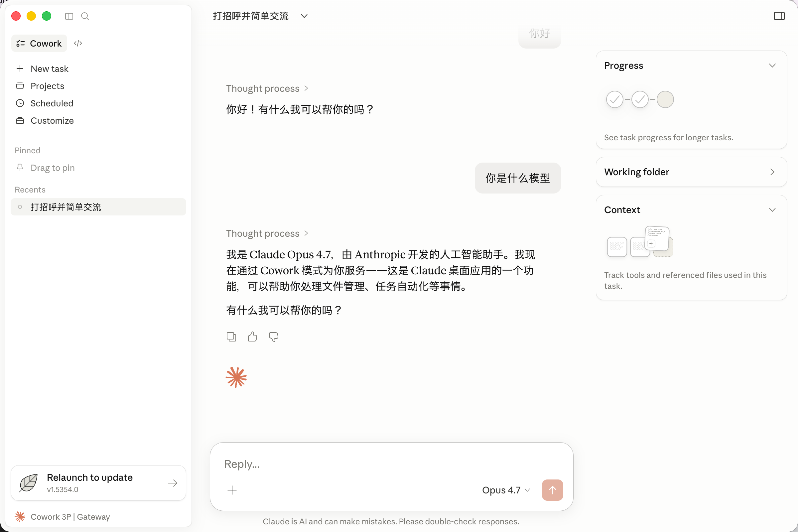798x532 pixels.
Task: Click the Context files illustration
Action: coord(640,242)
